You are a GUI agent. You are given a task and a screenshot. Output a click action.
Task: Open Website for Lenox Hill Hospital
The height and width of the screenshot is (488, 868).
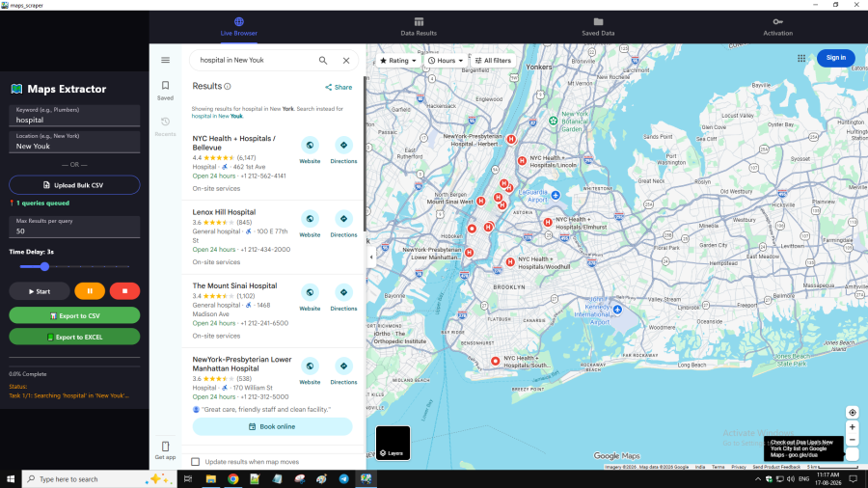[310, 224]
